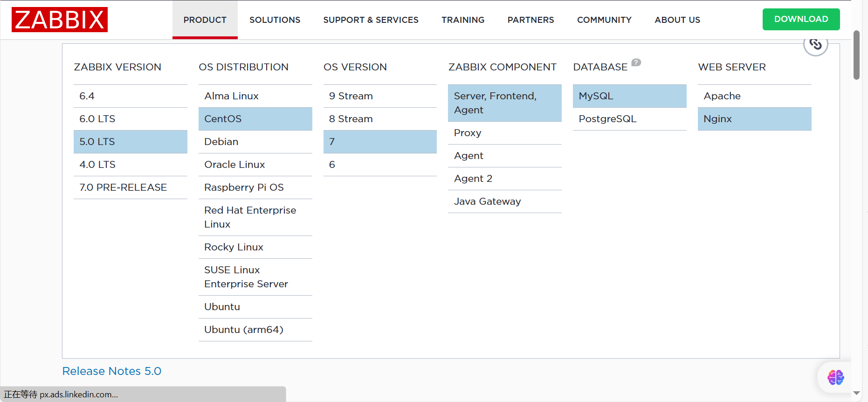Open the ABOUT US menu
The height and width of the screenshot is (402, 868).
tap(677, 20)
